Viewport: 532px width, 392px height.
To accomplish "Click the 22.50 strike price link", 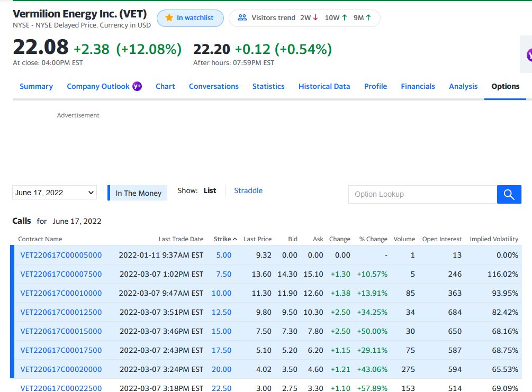I will [x=222, y=388].
